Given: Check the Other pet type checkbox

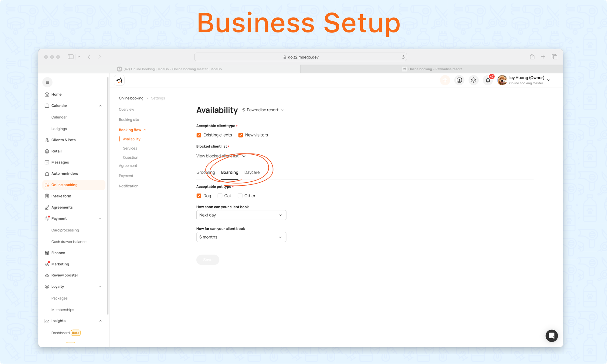Looking at the screenshot, I should (x=240, y=196).
